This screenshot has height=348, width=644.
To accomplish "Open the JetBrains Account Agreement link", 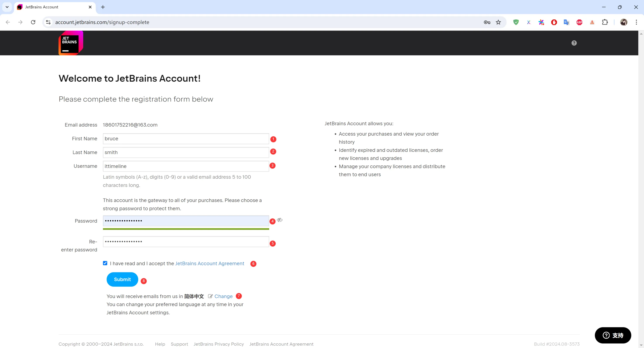I will click(x=210, y=263).
